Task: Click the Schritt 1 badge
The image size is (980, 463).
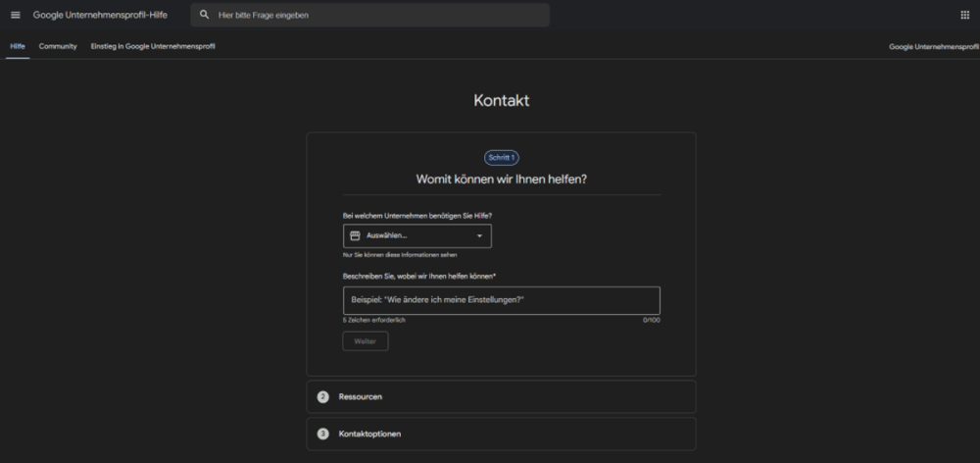Action: click(501, 158)
